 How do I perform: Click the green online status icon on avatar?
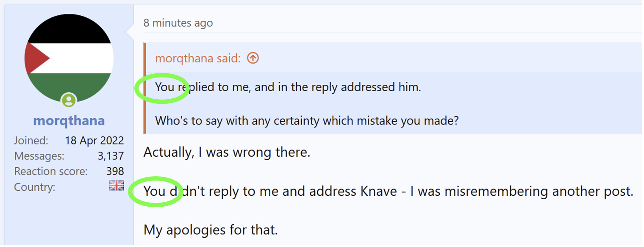69,100
